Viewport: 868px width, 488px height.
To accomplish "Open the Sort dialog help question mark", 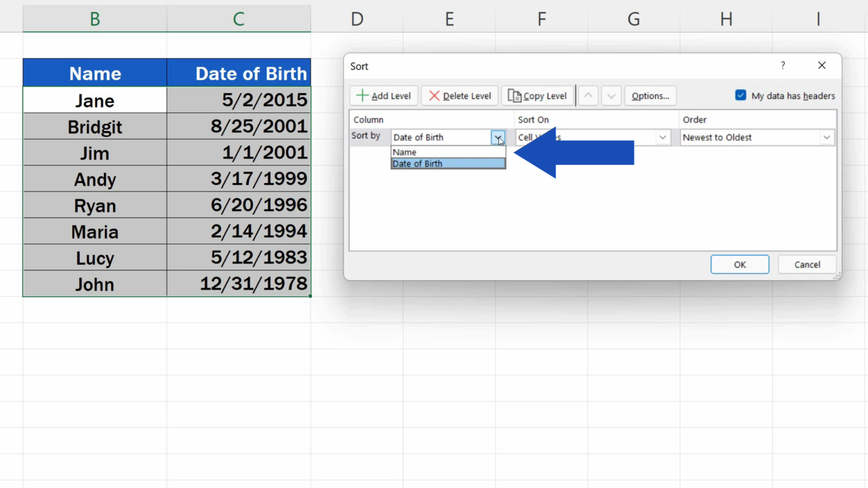I will pos(783,66).
